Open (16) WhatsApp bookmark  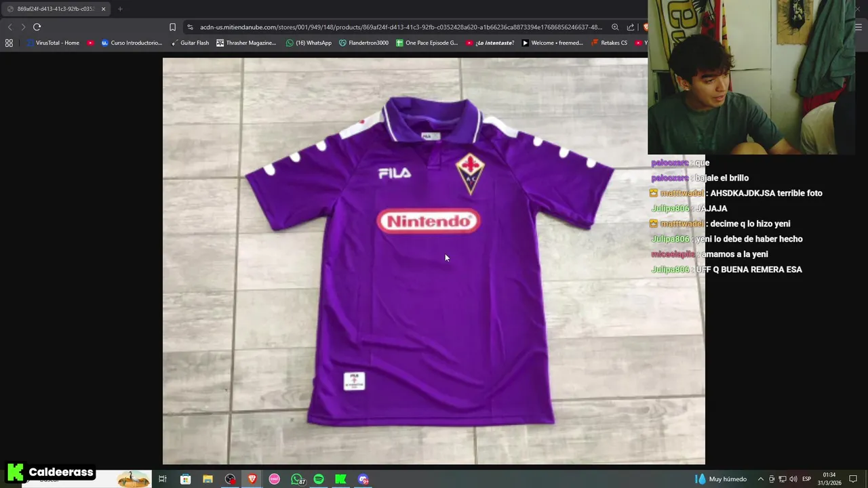(x=309, y=43)
